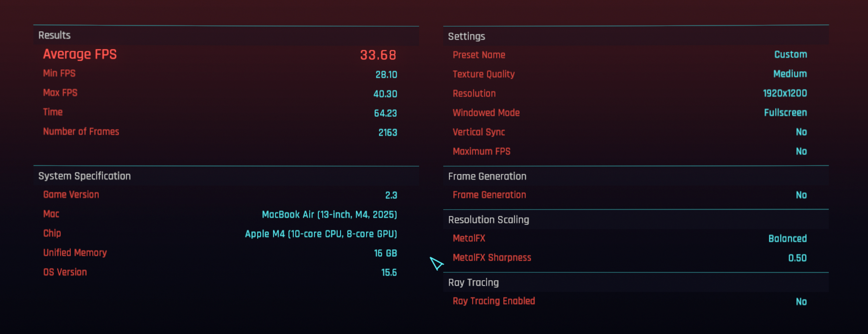
Task: Click the Preset Name Custom value
Action: (x=791, y=55)
